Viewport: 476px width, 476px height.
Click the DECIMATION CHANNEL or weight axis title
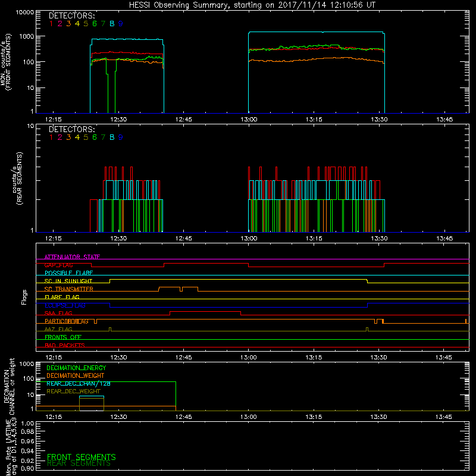click(9, 386)
